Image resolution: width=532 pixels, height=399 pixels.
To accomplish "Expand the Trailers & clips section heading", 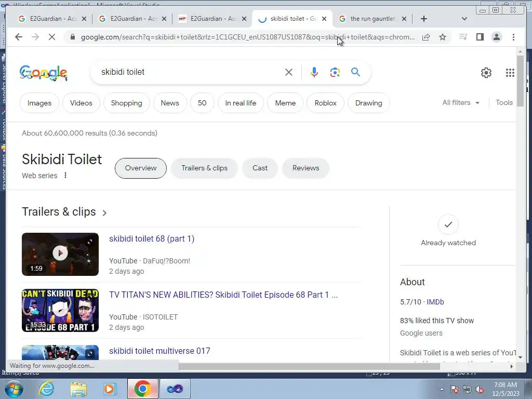I will click(x=64, y=212).
